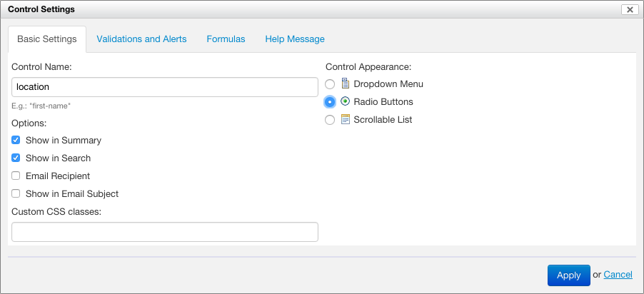This screenshot has height=294, width=644.
Task: Select the Radio Buttons radio option
Action: 330,102
